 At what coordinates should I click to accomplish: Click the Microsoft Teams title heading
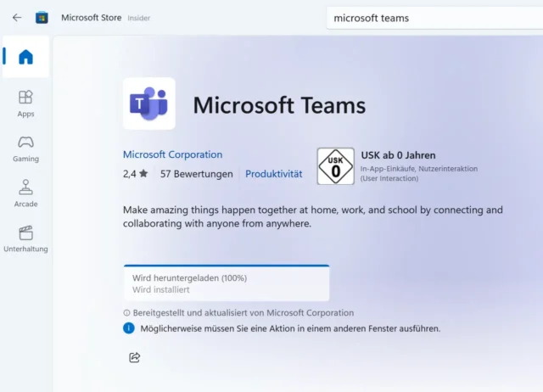279,105
